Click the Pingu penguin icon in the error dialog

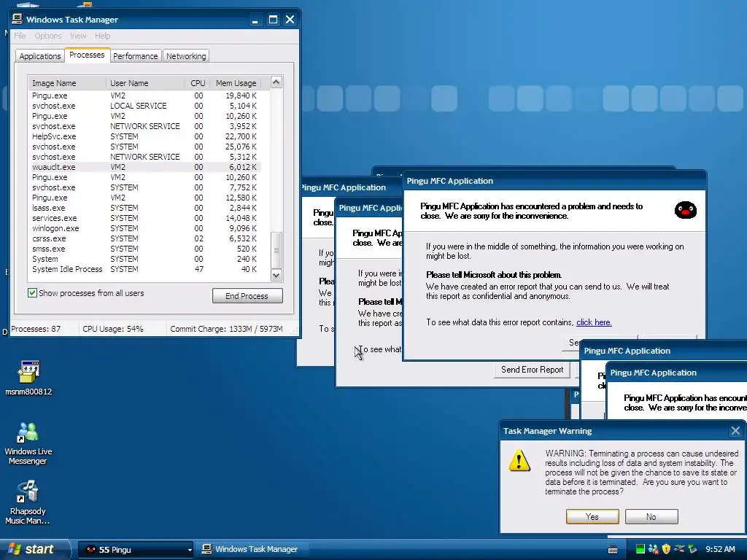click(685, 210)
